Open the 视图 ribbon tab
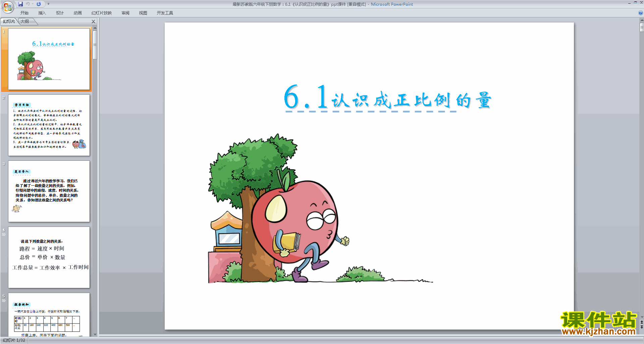The width and height of the screenshot is (644, 344). pos(143,13)
